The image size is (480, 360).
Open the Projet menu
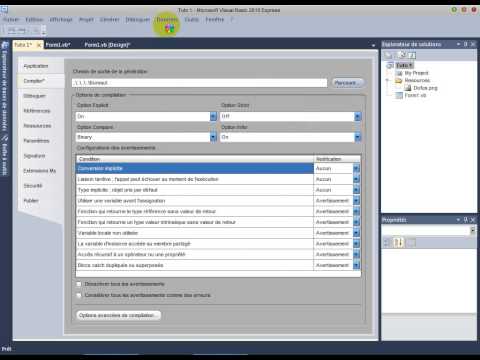click(x=86, y=20)
